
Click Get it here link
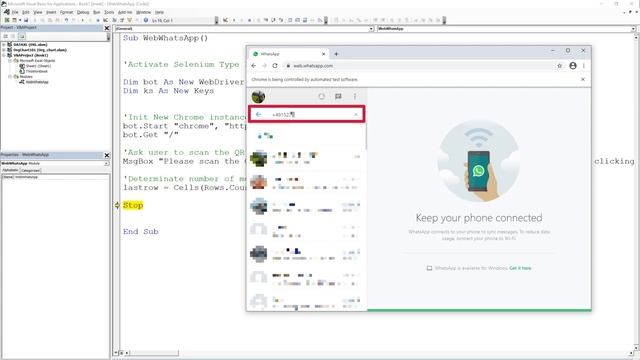pos(520,268)
